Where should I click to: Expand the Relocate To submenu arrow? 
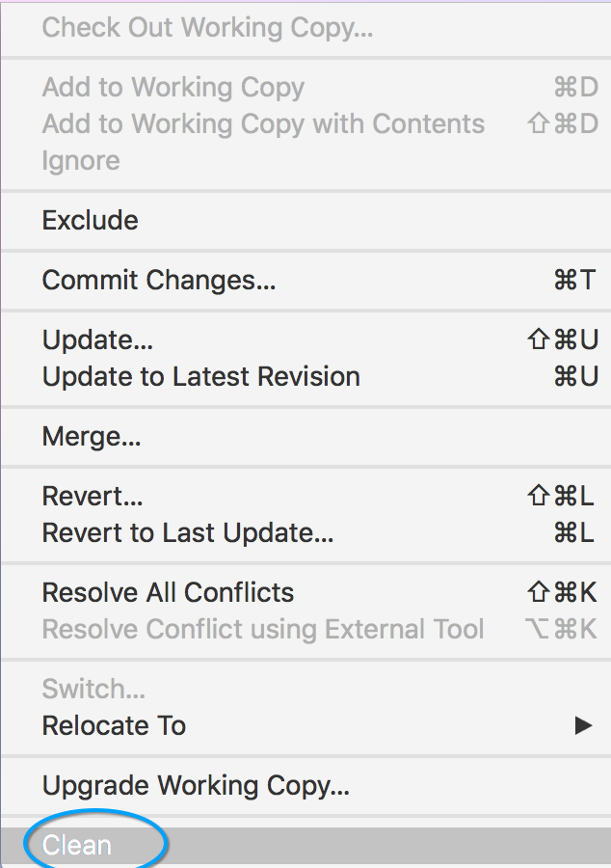[583, 725]
